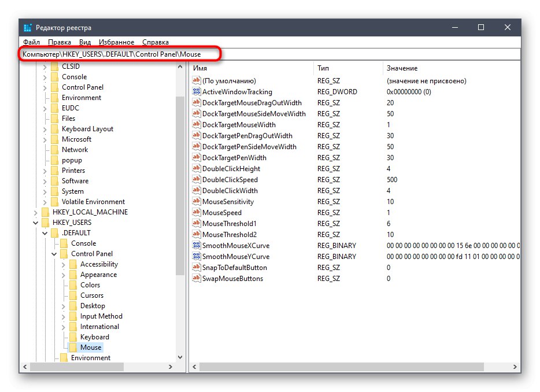This screenshot has width=540, height=392.
Task: Click the string icon of SwapMouseButtons
Action: (197, 278)
